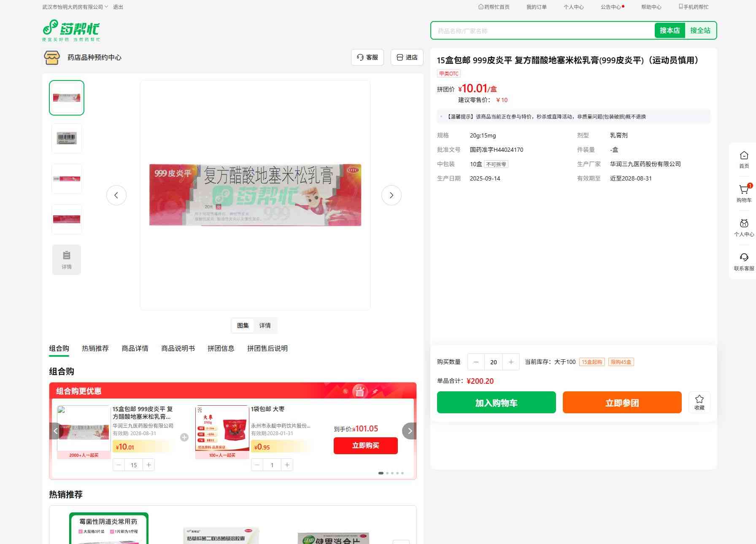756x544 pixels.
Task: Open the details icon below thumbnails
Action: [x=67, y=260]
